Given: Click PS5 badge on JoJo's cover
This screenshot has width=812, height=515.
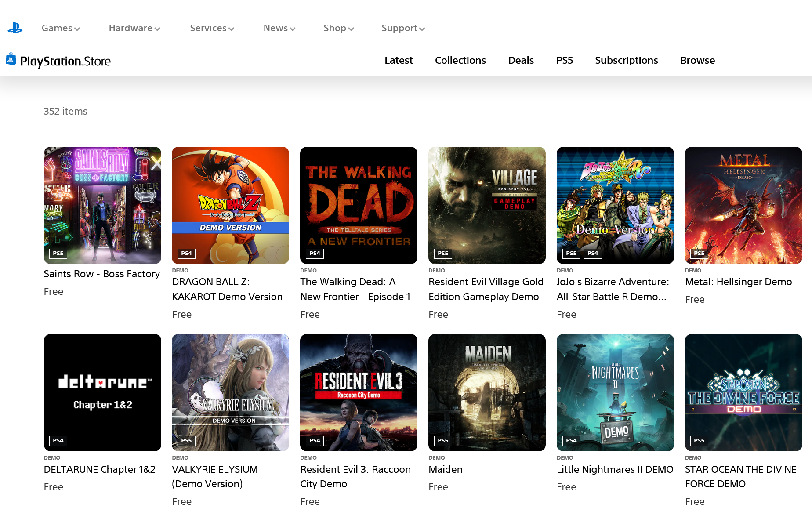Looking at the screenshot, I should 571,254.
